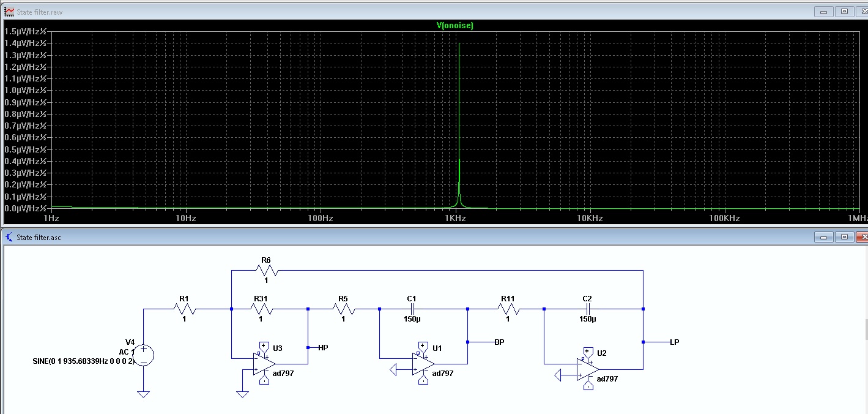Click the value 1 beneath R31
Viewport: 868px width, 414px height.
261,319
